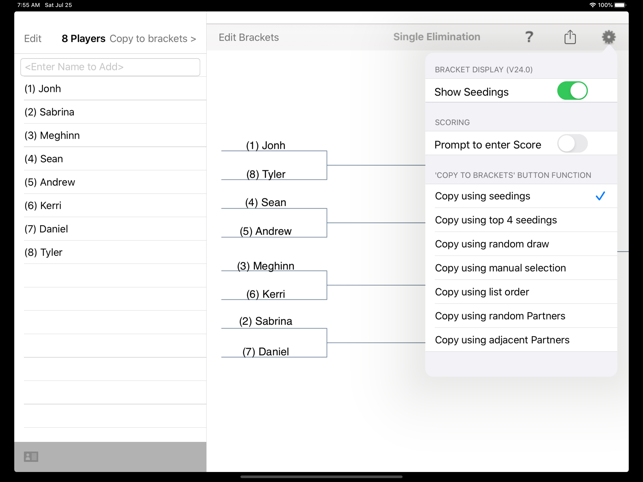The height and width of the screenshot is (482, 643).
Task: Tap the player card icon at bottom left
Action: pos(31,457)
